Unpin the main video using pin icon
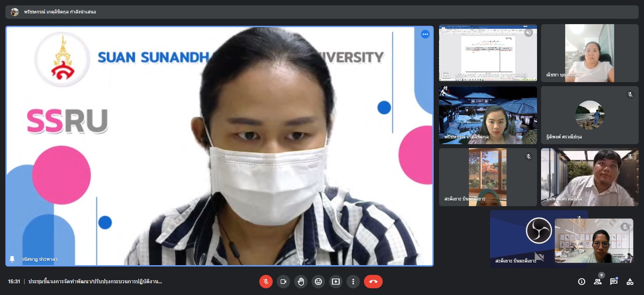Image resolution: width=644 pixels, height=295 pixels. pos(12,259)
